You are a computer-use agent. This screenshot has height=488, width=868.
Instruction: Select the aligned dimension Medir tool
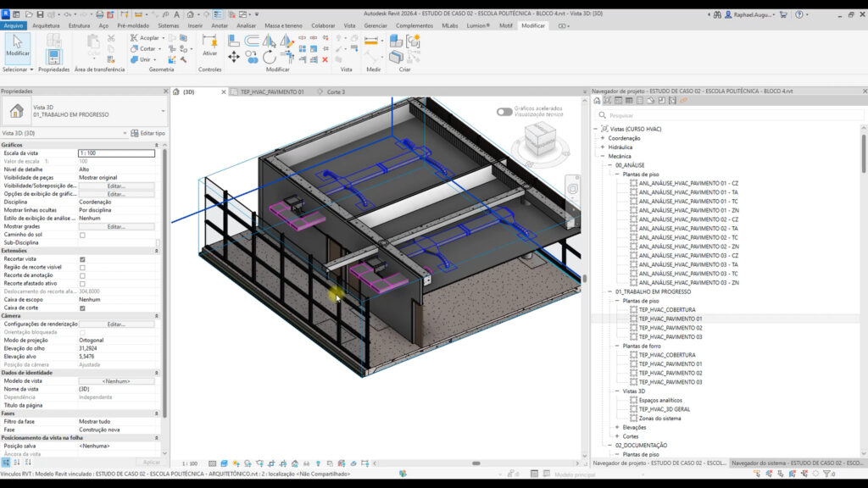point(371,41)
